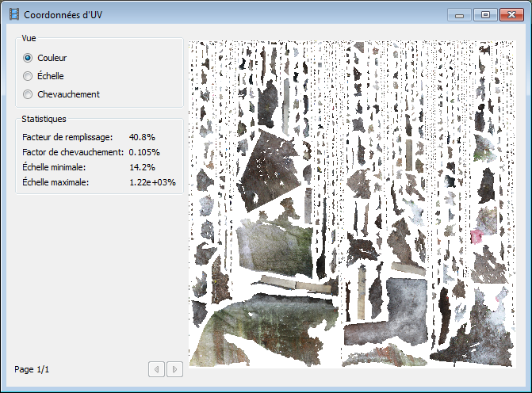
Task: Click the Facteur de remplissage label
Action: point(67,137)
